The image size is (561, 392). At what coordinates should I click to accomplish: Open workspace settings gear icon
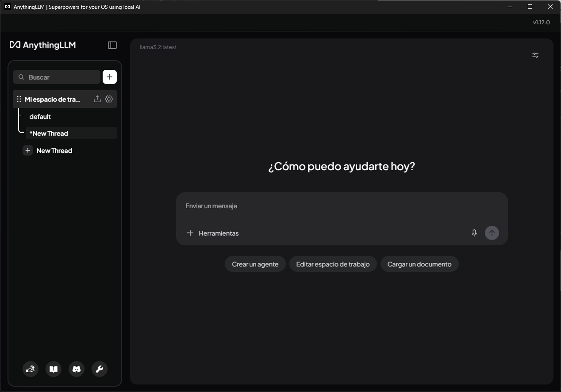pyautogui.click(x=109, y=99)
